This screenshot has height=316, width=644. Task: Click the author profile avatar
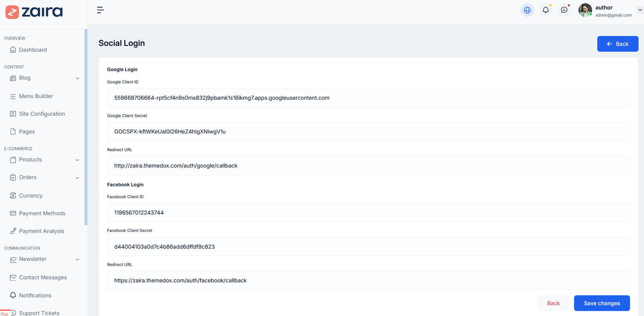(x=585, y=10)
